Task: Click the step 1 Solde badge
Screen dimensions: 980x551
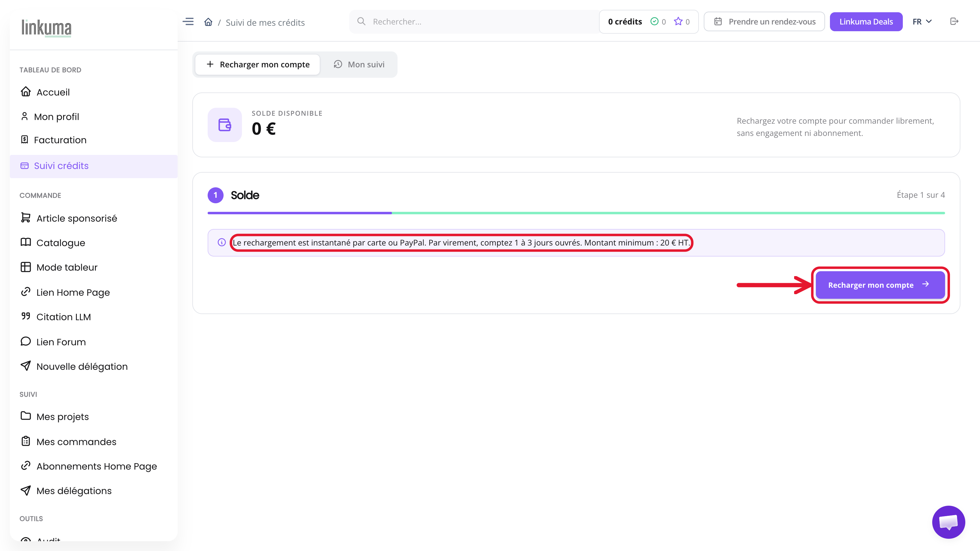Action: click(x=215, y=195)
